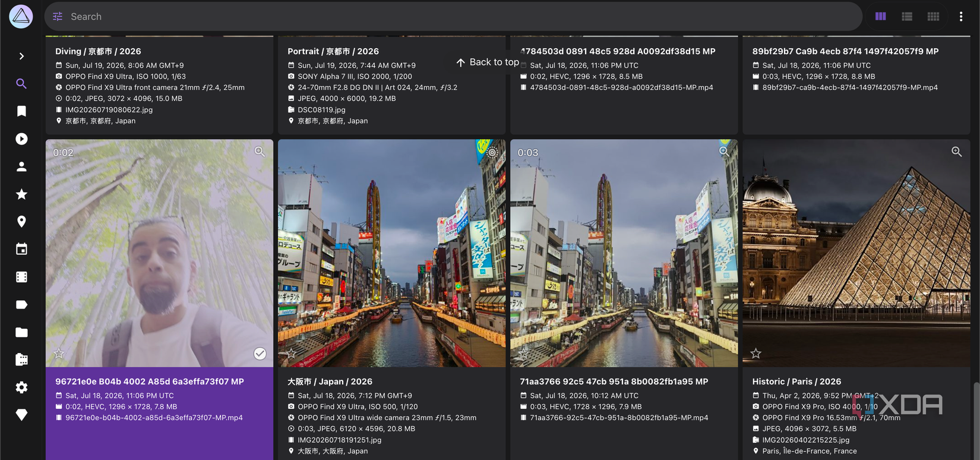Zoom into the 71aa3766 canal video

click(724, 152)
